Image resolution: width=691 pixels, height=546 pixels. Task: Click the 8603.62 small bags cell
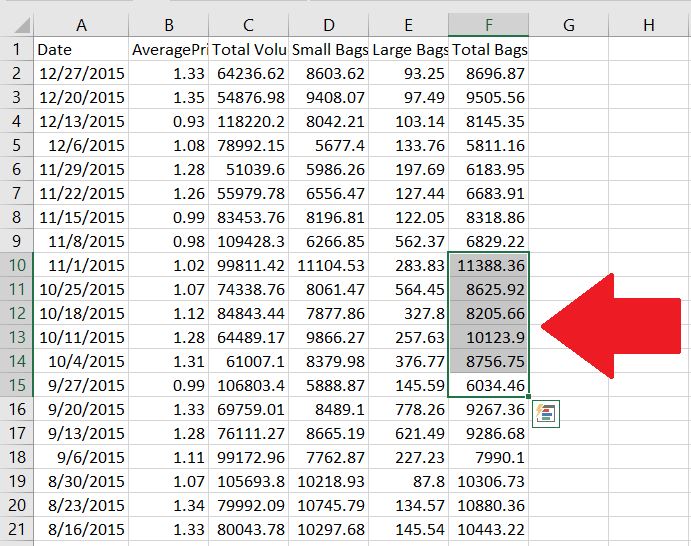pyautogui.click(x=328, y=73)
